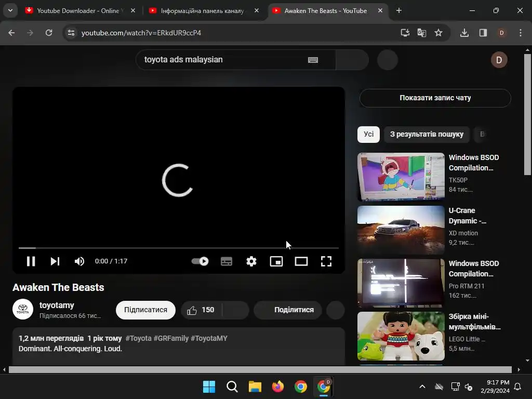Click the Збірка міні-мультфільмів title

point(474,322)
